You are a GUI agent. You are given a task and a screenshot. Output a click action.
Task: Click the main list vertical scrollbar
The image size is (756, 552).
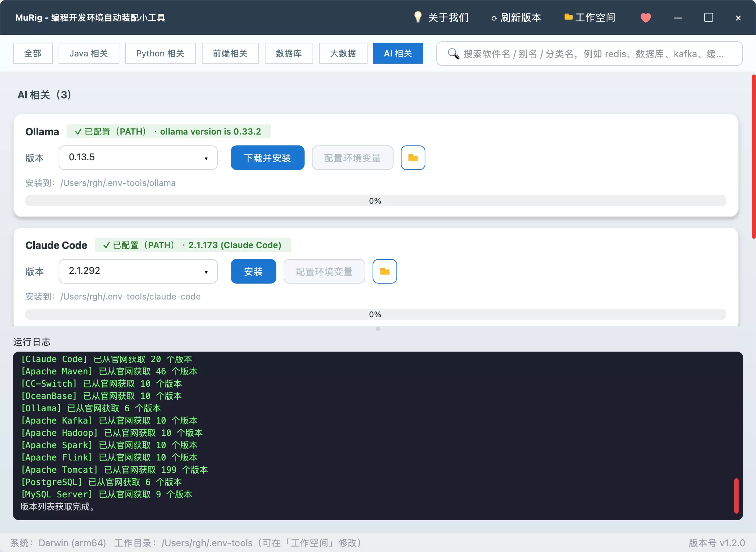tap(753, 156)
